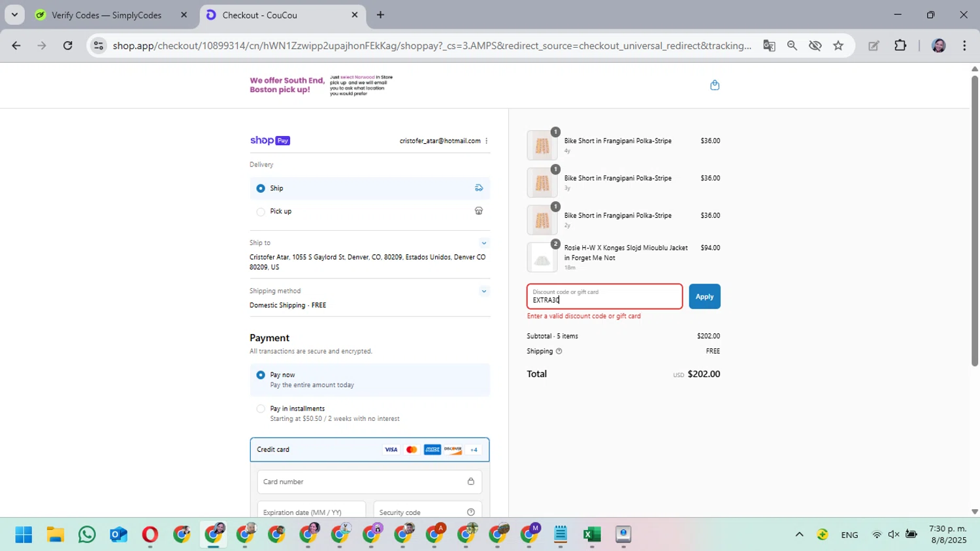
Task: Open the tab search dropdown arrow
Action: pyautogui.click(x=14, y=14)
